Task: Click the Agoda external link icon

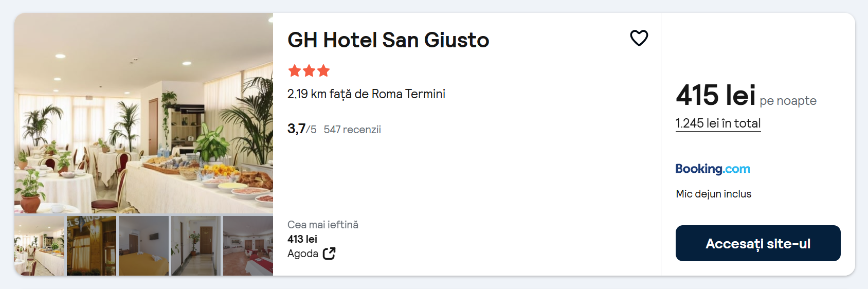Action: (x=329, y=254)
